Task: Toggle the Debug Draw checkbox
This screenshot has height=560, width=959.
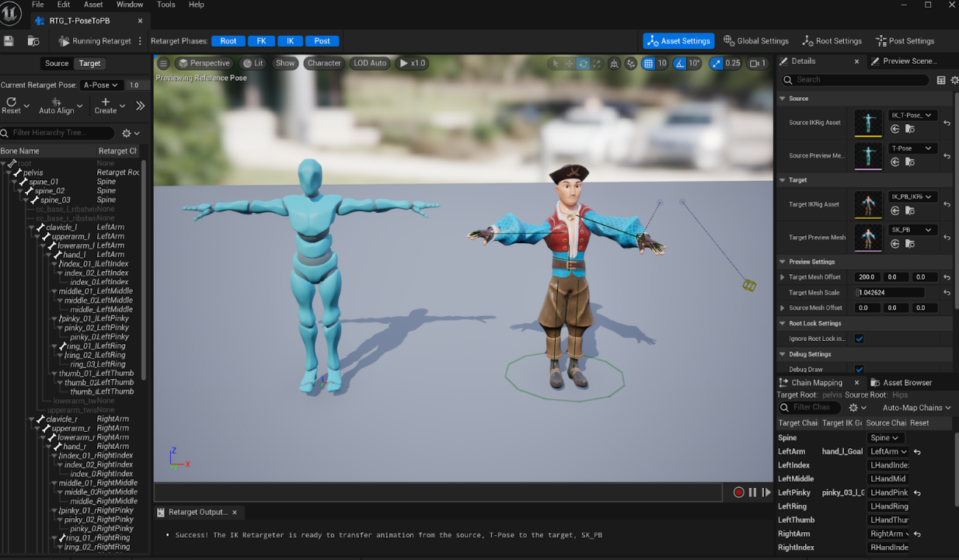Action: (860, 370)
